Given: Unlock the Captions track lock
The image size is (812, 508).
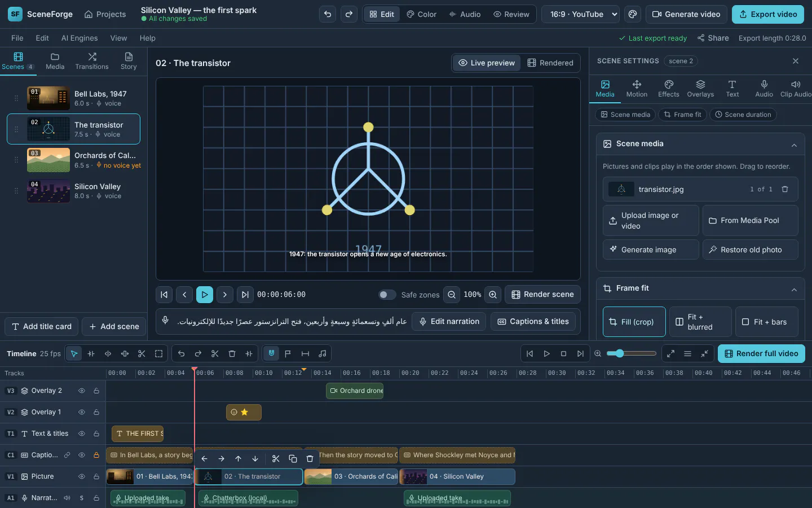Looking at the screenshot, I should click(x=96, y=455).
